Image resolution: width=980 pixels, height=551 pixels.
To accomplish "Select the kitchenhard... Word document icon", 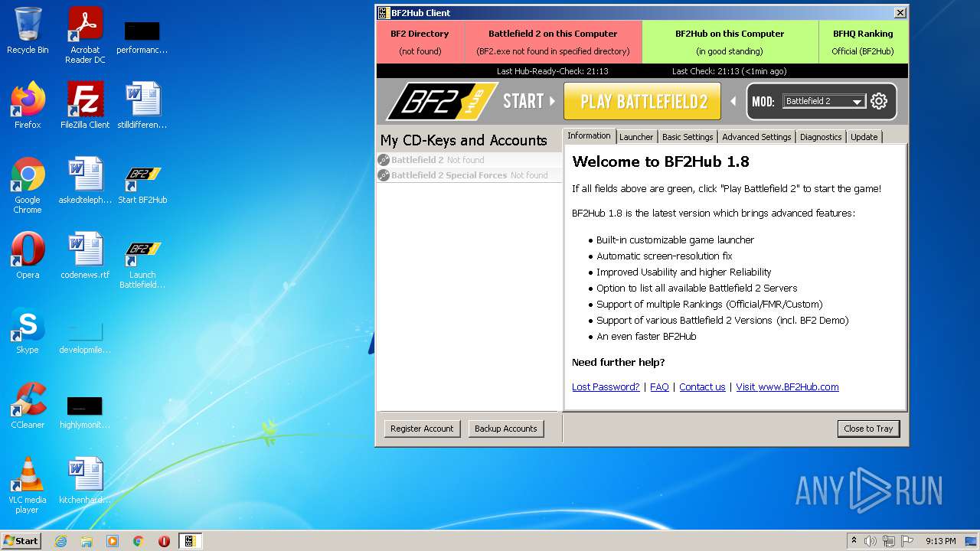I will (x=85, y=480).
